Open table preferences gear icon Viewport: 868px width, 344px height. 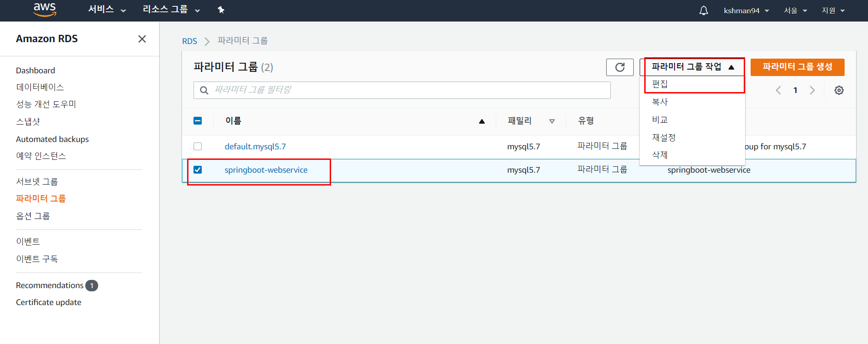(839, 90)
